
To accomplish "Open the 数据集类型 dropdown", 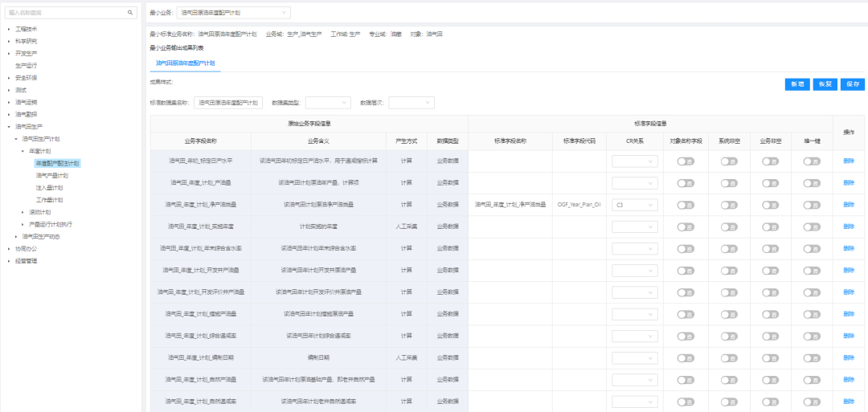I will (328, 103).
